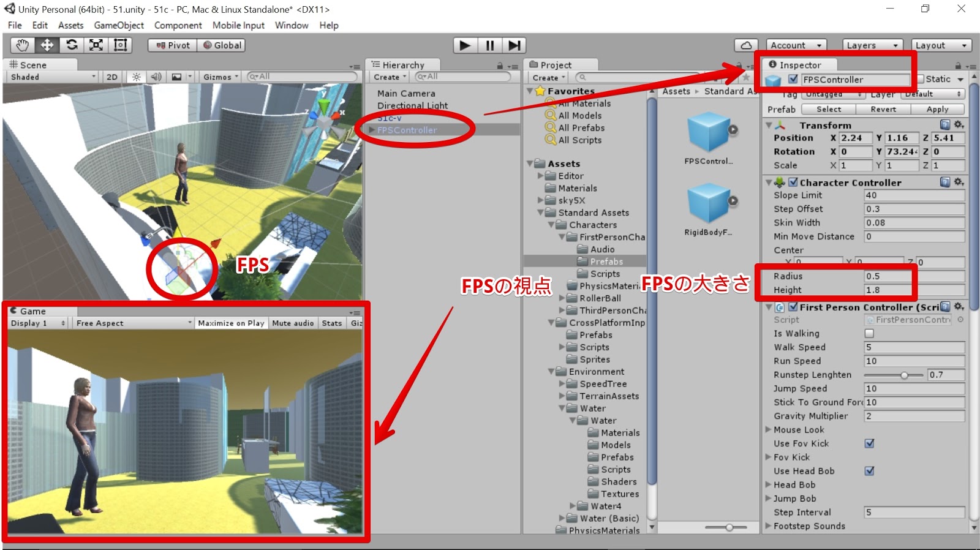980x550 pixels.
Task: Step one frame with step button
Action: (514, 45)
